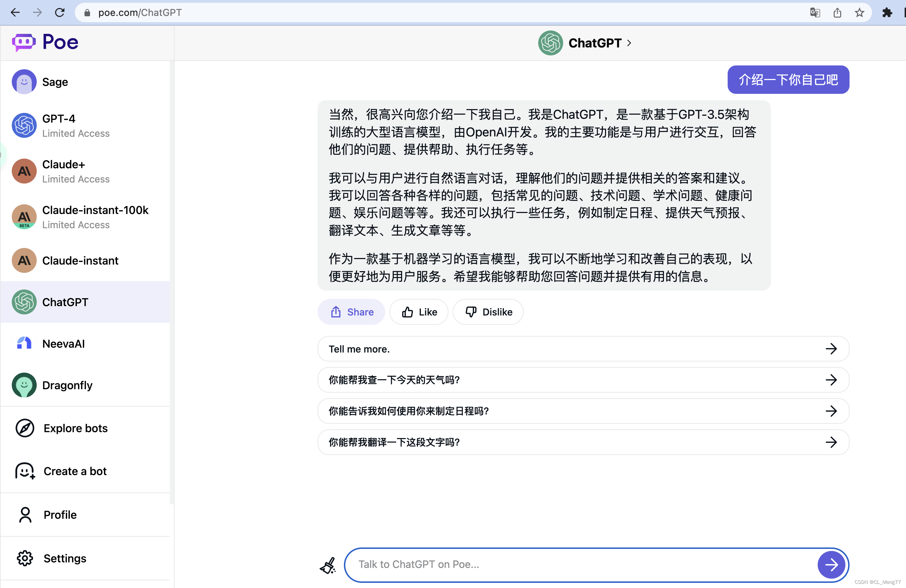This screenshot has height=588, width=906.
Task: Open Sage chat from sidebar label
Action: tap(55, 82)
